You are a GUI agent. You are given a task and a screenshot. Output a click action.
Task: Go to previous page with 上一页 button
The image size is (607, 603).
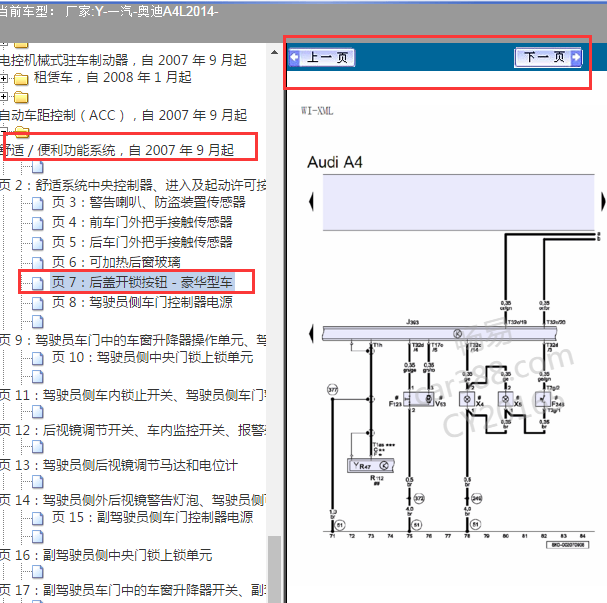pyautogui.click(x=322, y=58)
